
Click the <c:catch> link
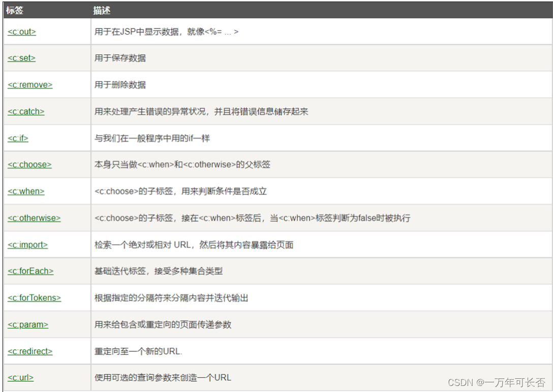tap(26, 112)
